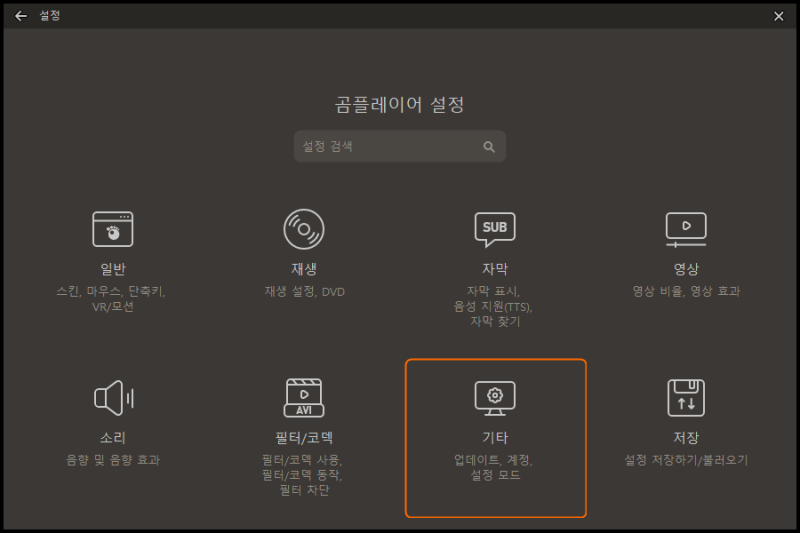Click text '설정 저장하기/불러오기'
The width and height of the screenshot is (800, 533).
tap(686, 460)
